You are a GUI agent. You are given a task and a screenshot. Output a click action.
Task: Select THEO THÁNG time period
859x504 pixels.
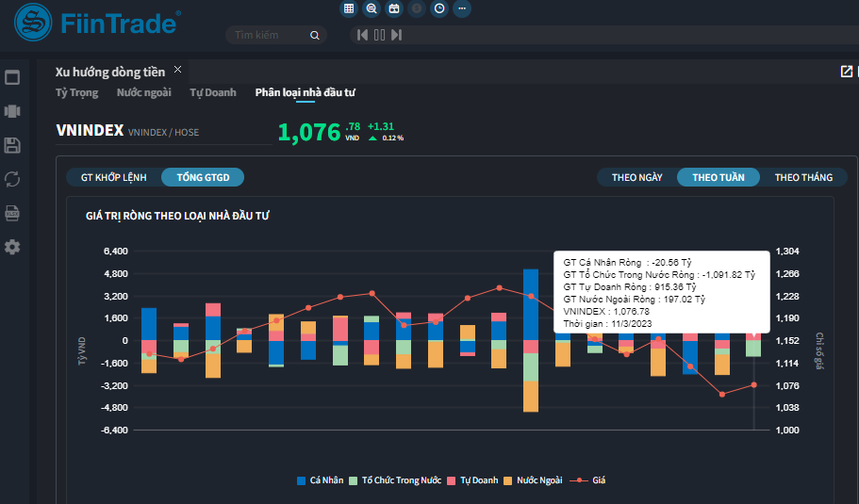pyautogui.click(x=803, y=177)
